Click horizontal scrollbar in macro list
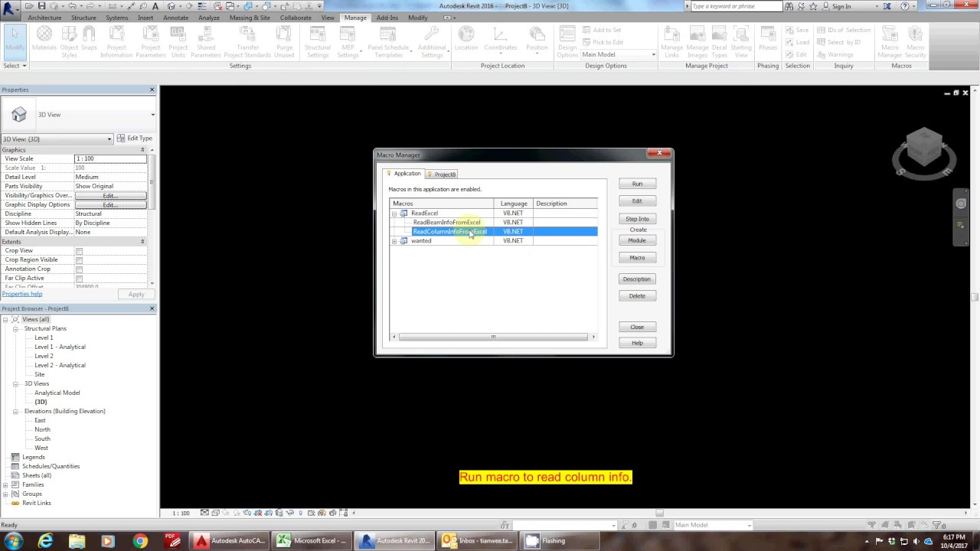The height and width of the screenshot is (551, 980). [x=493, y=337]
